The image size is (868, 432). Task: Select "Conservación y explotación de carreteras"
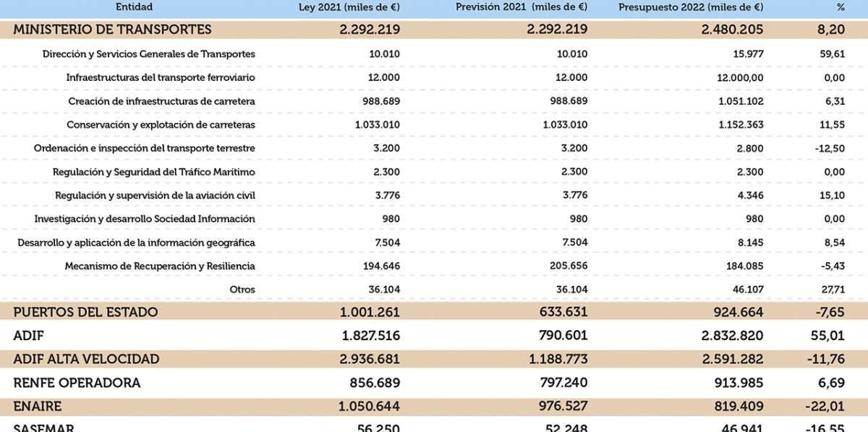pyautogui.click(x=161, y=124)
